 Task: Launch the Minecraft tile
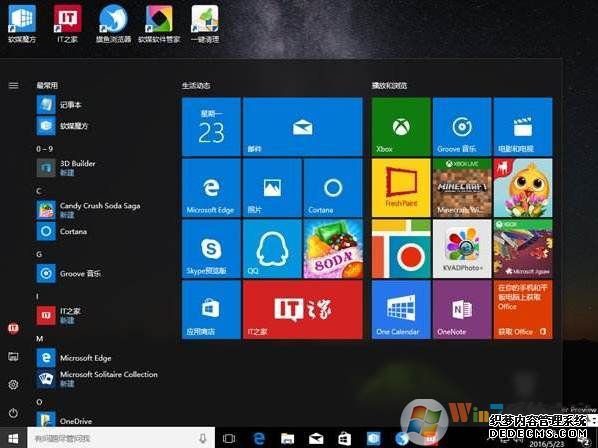(462, 188)
